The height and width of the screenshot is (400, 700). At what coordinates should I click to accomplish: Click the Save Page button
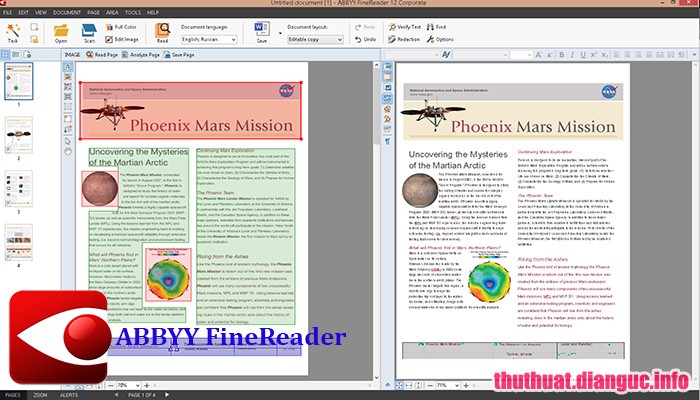tap(179, 54)
